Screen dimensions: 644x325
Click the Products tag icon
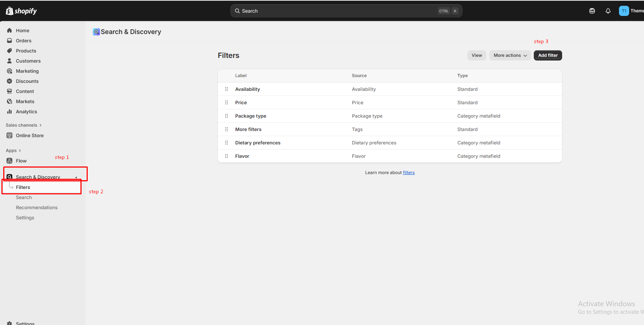tap(9, 51)
